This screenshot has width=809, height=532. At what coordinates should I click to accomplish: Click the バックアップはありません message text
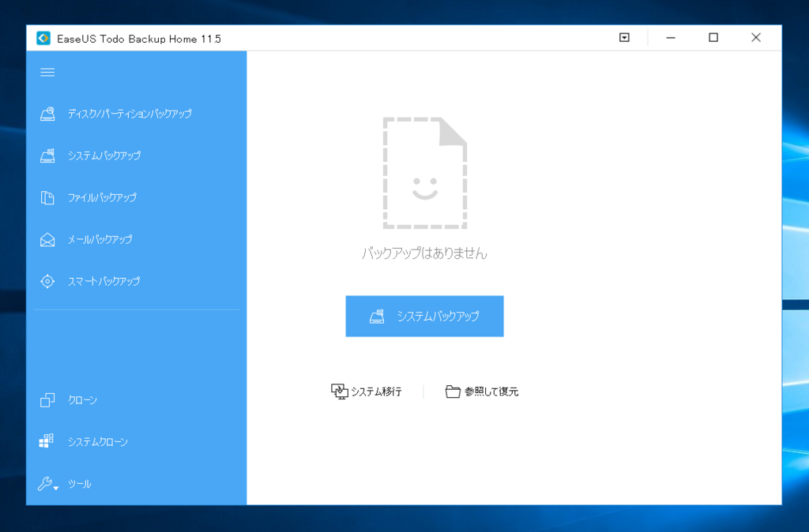(x=424, y=253)
